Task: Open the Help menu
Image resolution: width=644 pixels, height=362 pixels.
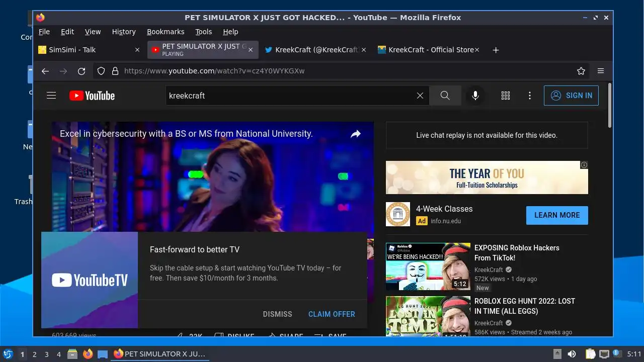Action: pyautogui.click(x=230, y=32)
